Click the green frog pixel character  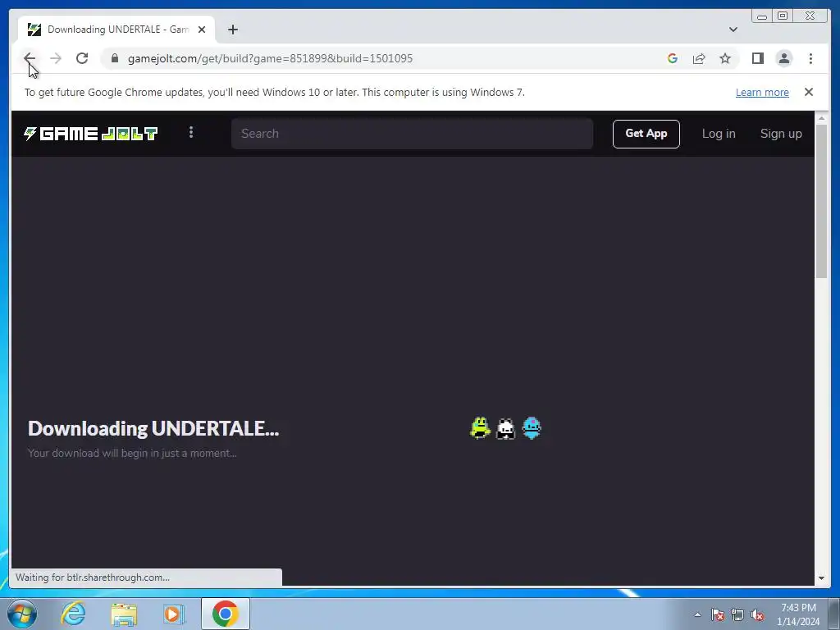click(480, 428)
